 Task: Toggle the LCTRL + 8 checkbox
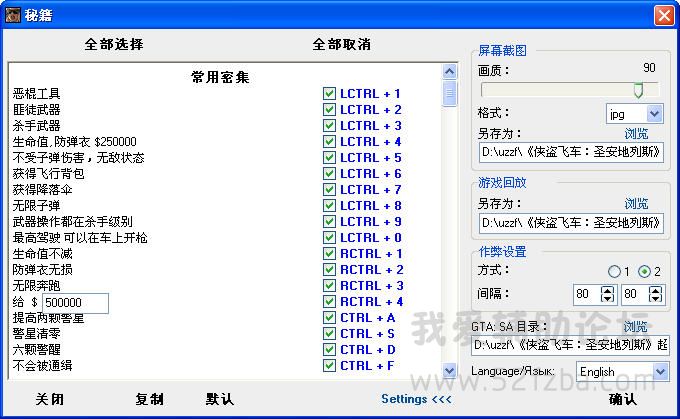(x=329, y=206)
